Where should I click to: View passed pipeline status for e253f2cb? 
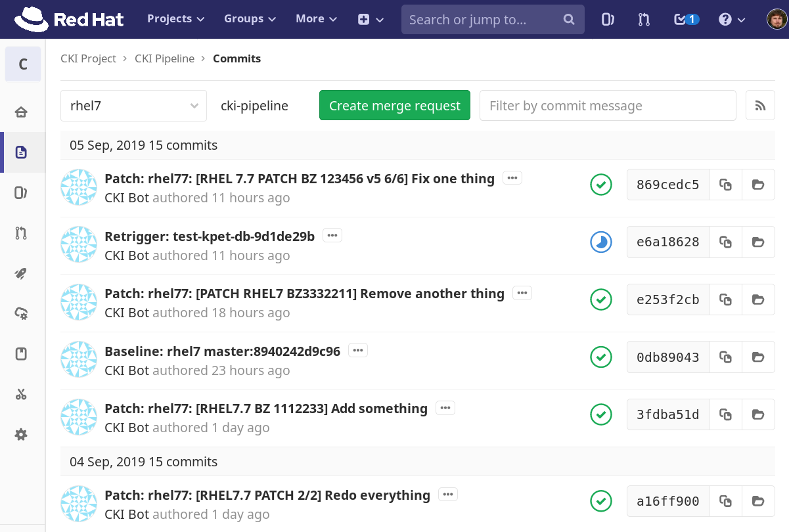point(601,299)
